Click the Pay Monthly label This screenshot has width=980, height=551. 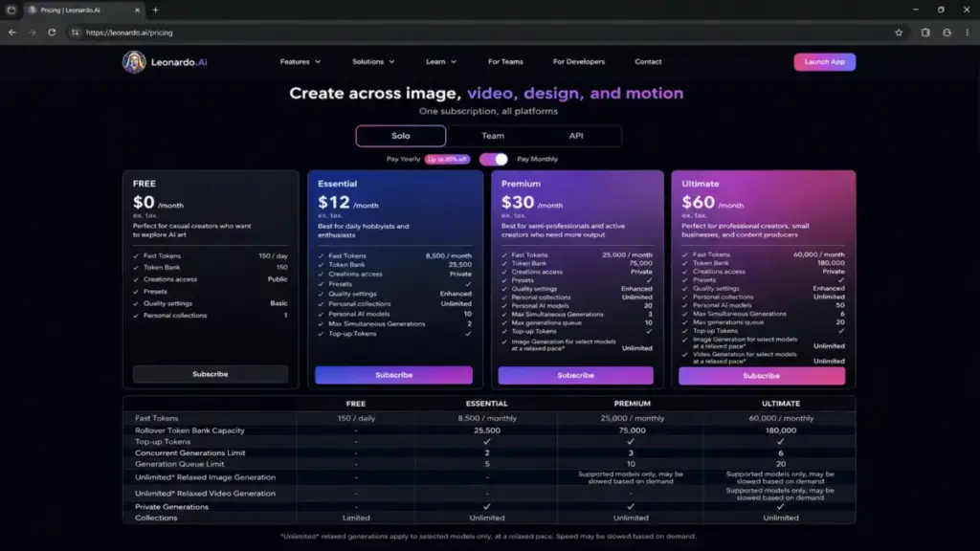click(x=537, y=160)
